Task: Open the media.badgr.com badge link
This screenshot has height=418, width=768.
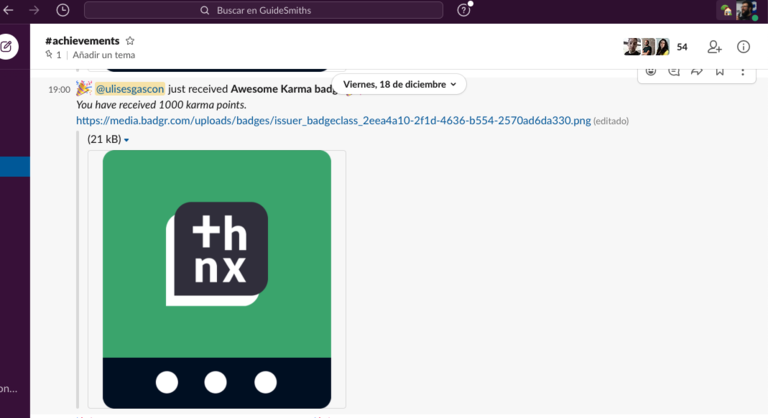Action: pyautogui.click(x=334, y=121)
